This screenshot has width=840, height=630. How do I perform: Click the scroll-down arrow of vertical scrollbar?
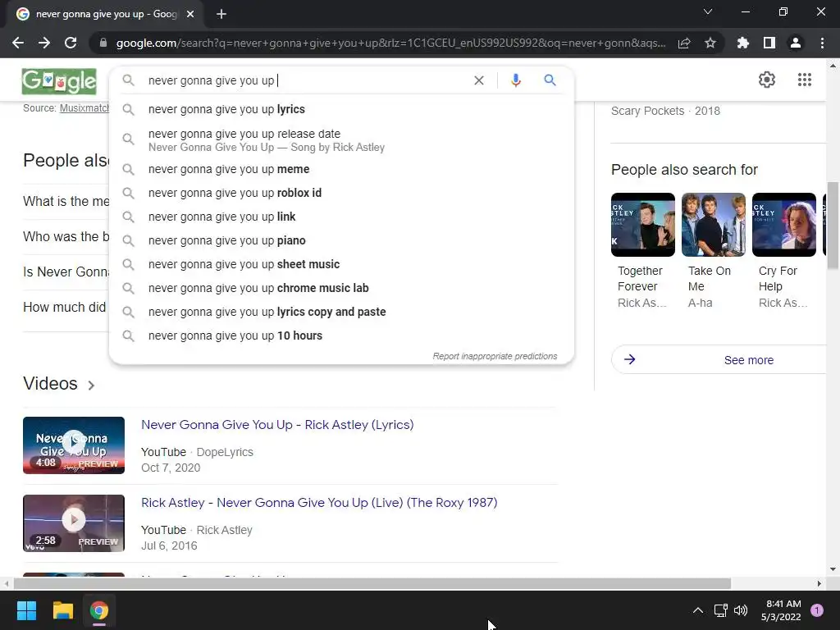tap(833, 569)
